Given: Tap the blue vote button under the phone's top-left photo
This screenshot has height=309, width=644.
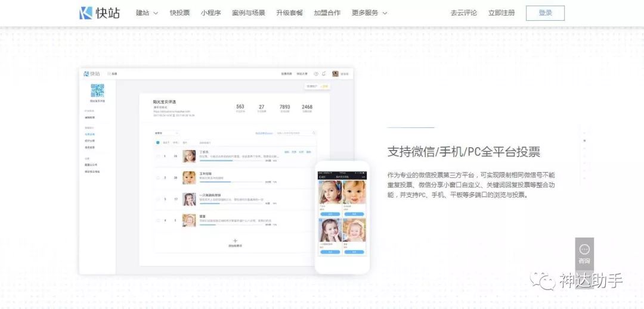Looking at the screenshot, I should 330,214.
